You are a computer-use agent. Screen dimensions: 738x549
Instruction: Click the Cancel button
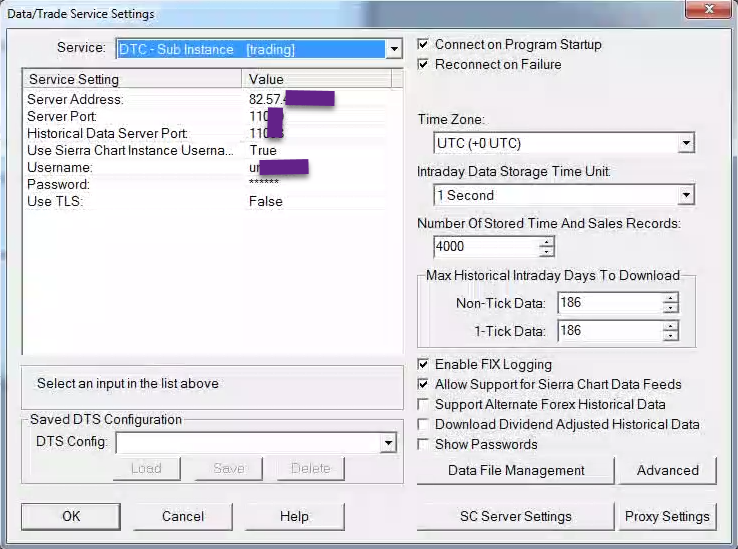[x=183, y=517]
